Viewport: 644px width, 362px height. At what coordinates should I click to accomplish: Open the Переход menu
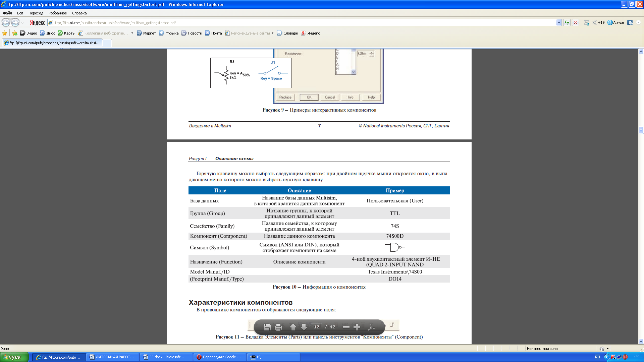36,13
